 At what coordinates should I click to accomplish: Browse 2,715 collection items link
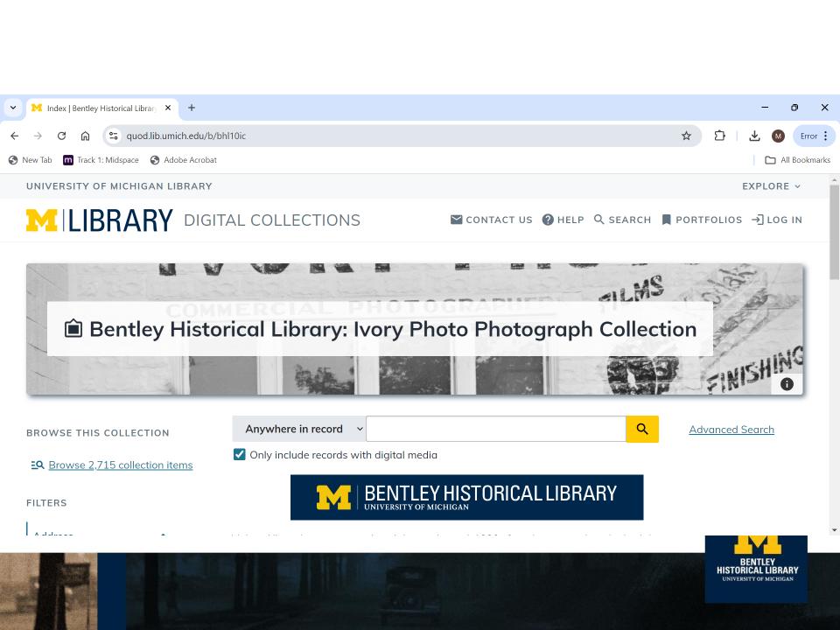121,465
